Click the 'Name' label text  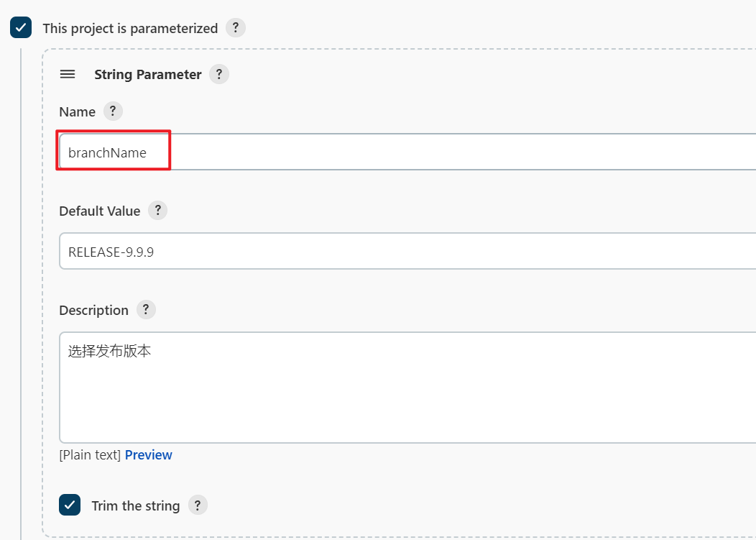[x=77, y=112]
